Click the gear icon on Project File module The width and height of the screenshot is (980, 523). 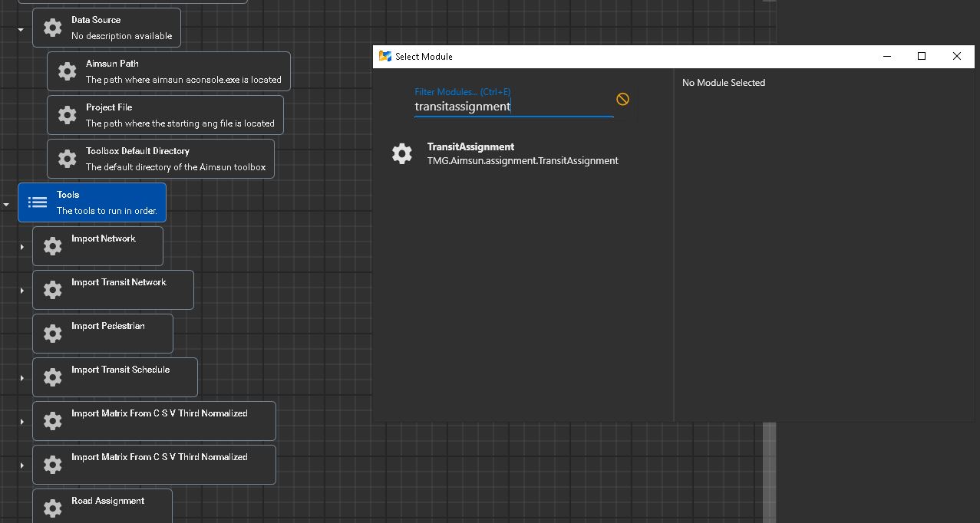[67, 115]
